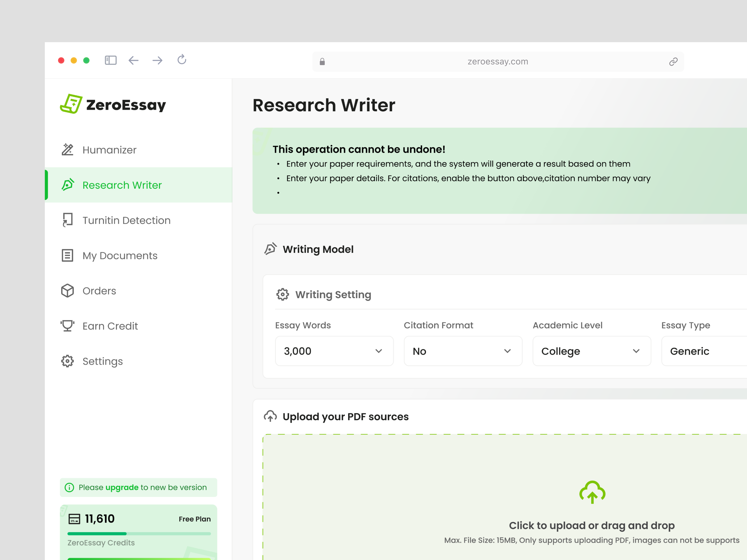Click the Writing Setting gear icon
This screenshot has height=560, width=747.
click(x=283, y=294)
